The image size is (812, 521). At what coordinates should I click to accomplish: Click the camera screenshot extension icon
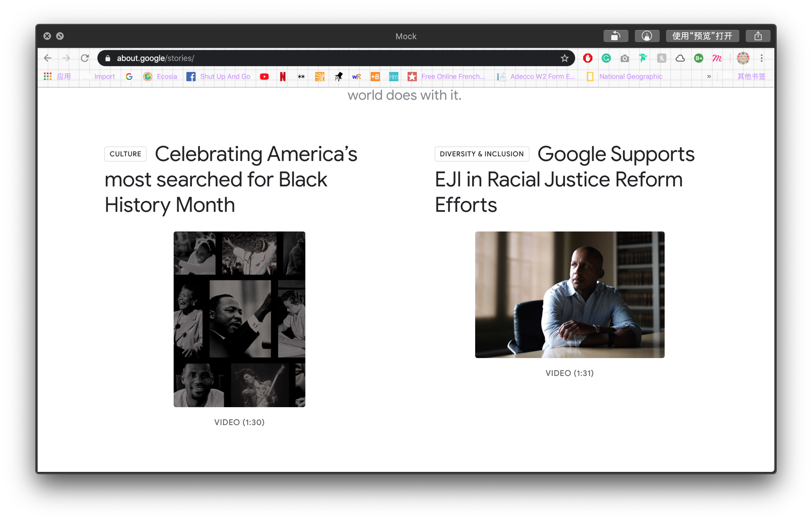pos(625,59)
